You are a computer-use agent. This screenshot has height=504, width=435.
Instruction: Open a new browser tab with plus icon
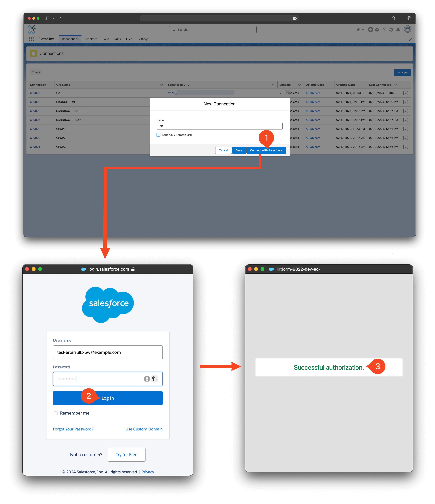(x=401, y=18)
